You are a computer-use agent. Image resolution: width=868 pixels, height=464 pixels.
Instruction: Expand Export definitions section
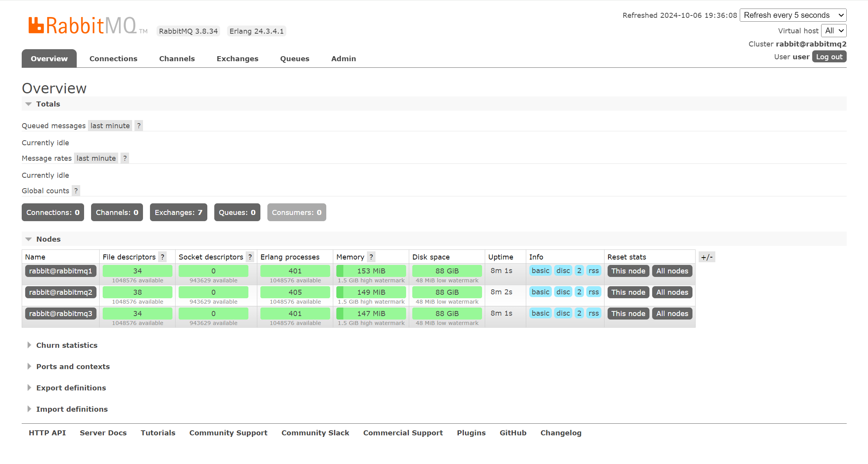(66, 388)
